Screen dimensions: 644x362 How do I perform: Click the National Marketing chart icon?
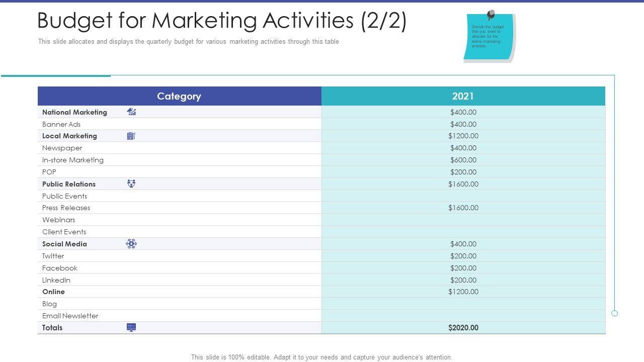pyautogui.click(x=132, y=112)
